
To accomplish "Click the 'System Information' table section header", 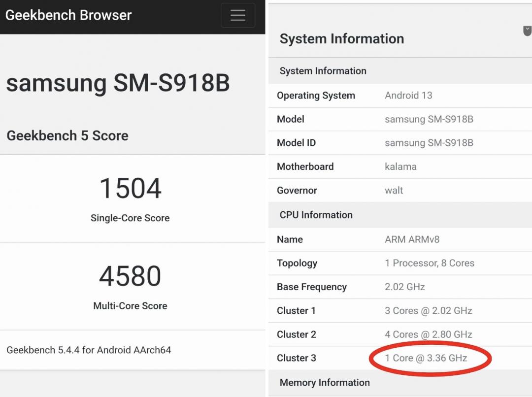I will pyautogui.click(x=323, y=71).
